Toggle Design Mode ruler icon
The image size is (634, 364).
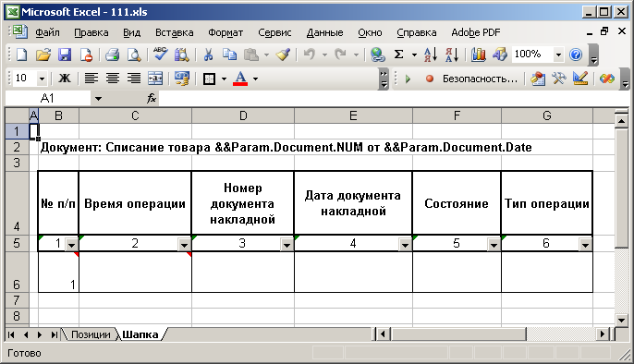coord(580,79)
